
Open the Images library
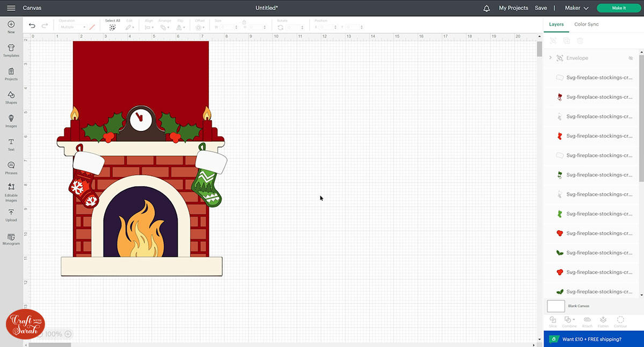click(x=11, y=121)
